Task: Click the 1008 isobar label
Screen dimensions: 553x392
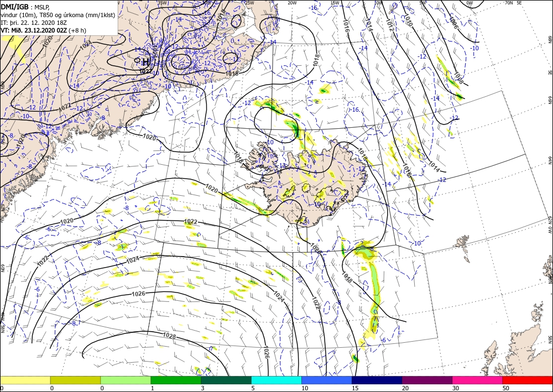Action: coord(458,78)
